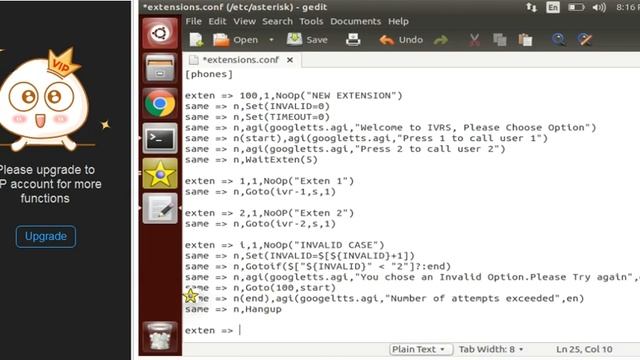Create a new document in gedit
Image resolution: width=640 pixels, height=360 pixels.
pyautogui.click(x=196, y=40)
